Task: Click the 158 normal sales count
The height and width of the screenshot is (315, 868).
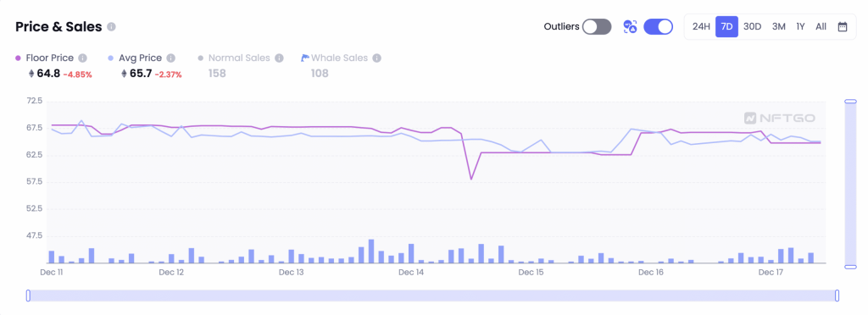Action: coord(217,73)
